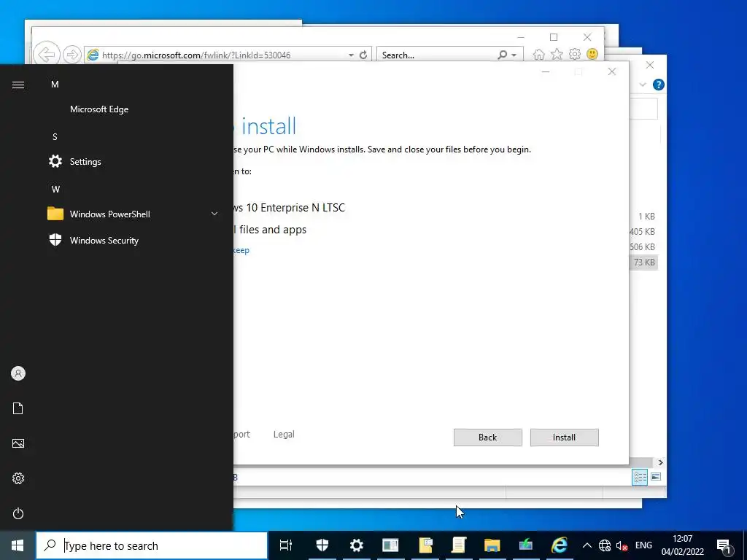Open Settings from the Start app list
This screenshot has height=560, width=747.
click(85, 161)
